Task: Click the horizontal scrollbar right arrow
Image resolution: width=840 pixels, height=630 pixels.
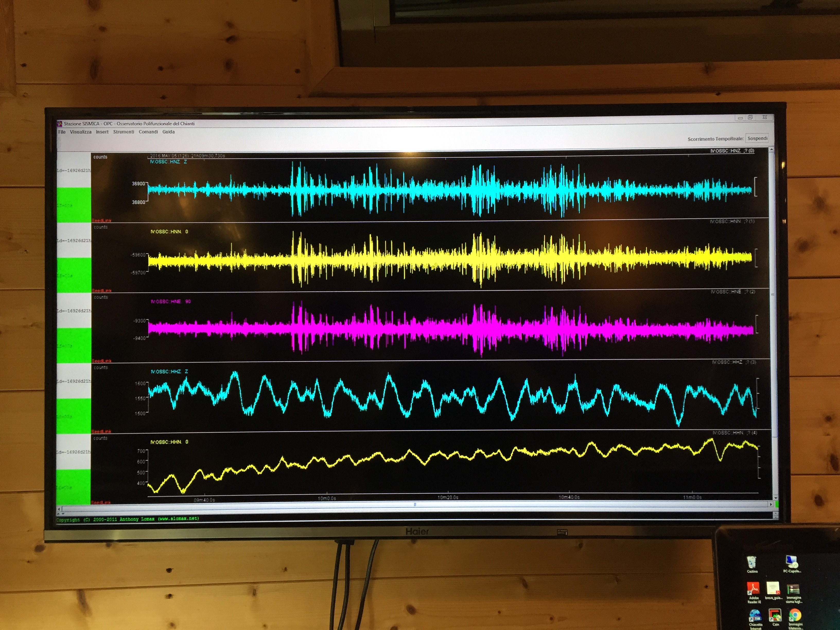Action: pyautogui.click(x=771, y=504)
